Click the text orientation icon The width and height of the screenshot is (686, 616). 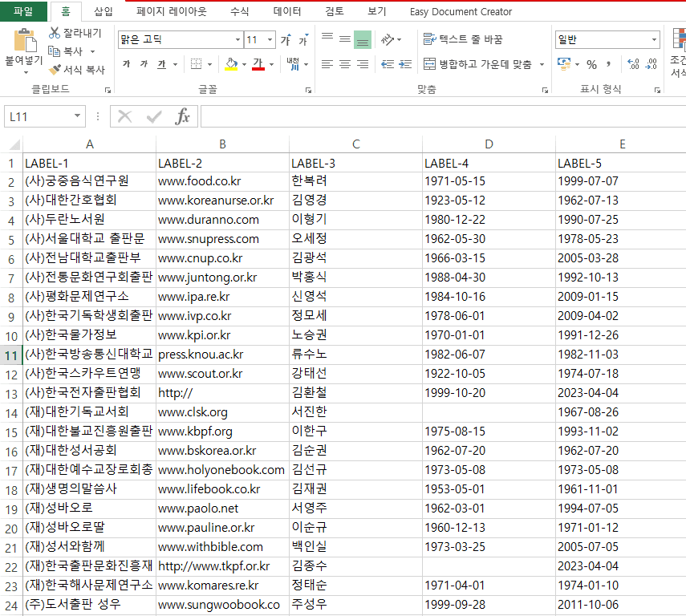point(388,40)
